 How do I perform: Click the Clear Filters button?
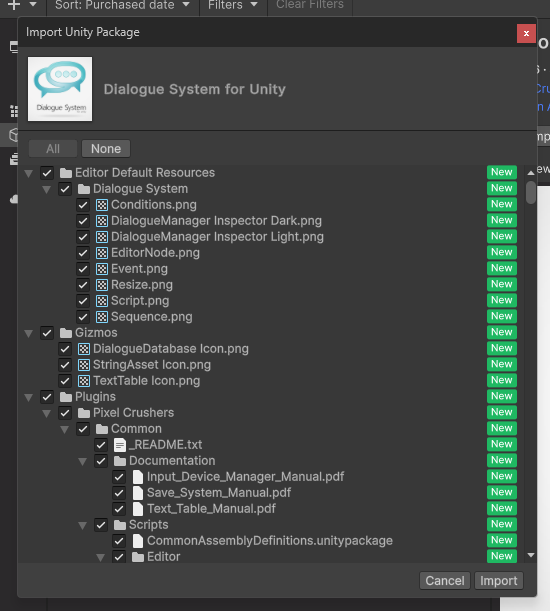tap(310, 5)
